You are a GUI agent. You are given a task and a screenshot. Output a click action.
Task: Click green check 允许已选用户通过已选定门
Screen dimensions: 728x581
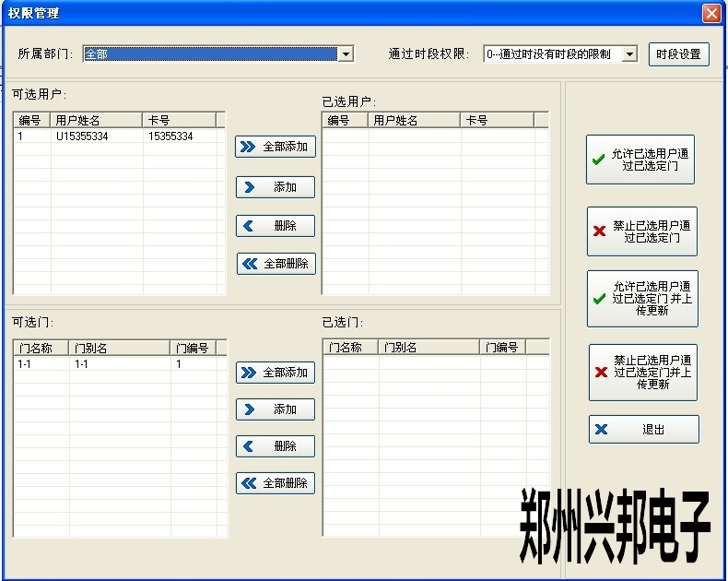(640, 160)
